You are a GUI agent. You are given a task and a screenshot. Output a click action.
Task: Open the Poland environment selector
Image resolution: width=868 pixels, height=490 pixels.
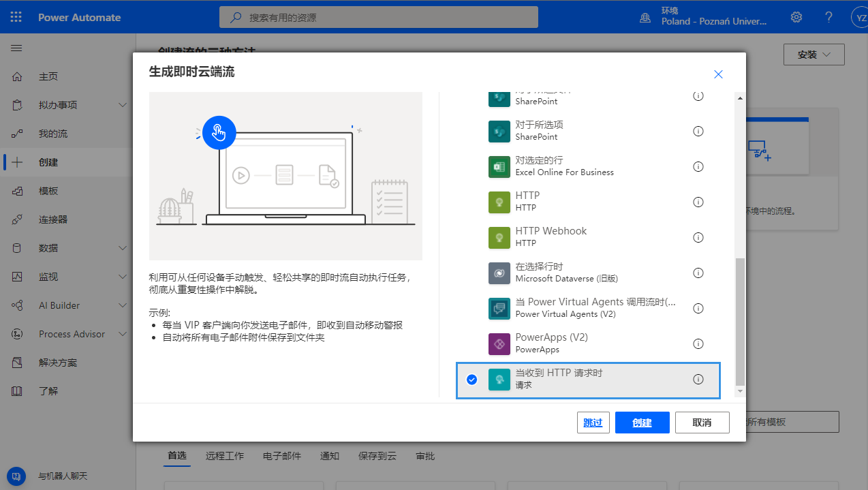click(704, 17)
